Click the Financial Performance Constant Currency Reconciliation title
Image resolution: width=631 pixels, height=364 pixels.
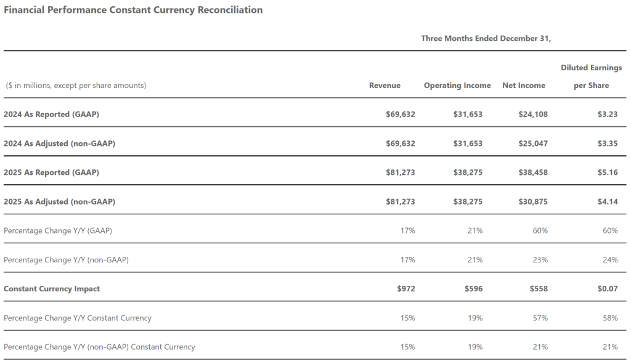[x=133, y=10]
